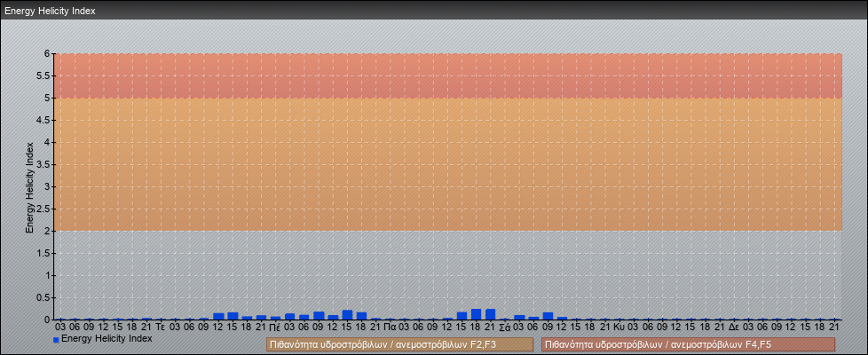
Task: Click the Energy Helicity Index panel title
Action: click(50, 11)
